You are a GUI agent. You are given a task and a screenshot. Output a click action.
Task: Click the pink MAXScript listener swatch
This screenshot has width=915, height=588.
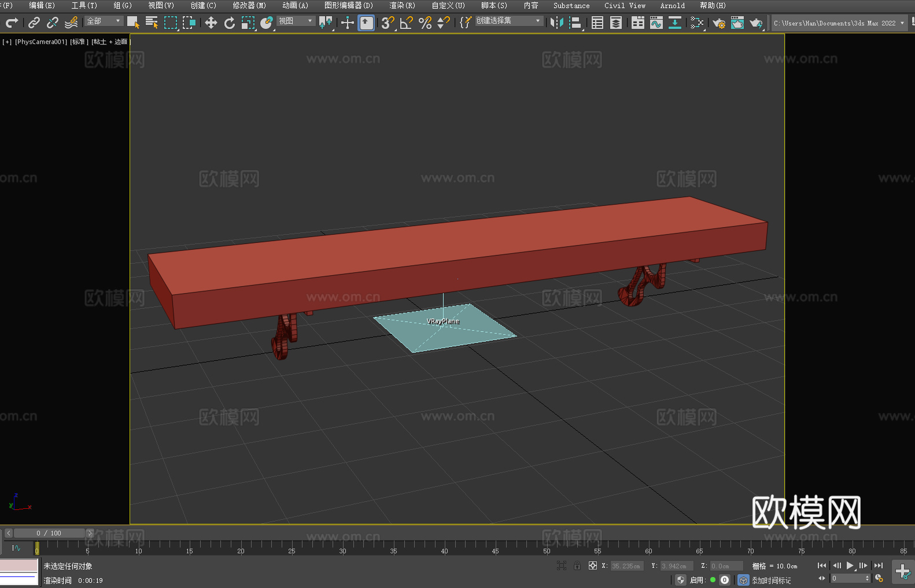point(19,565)
